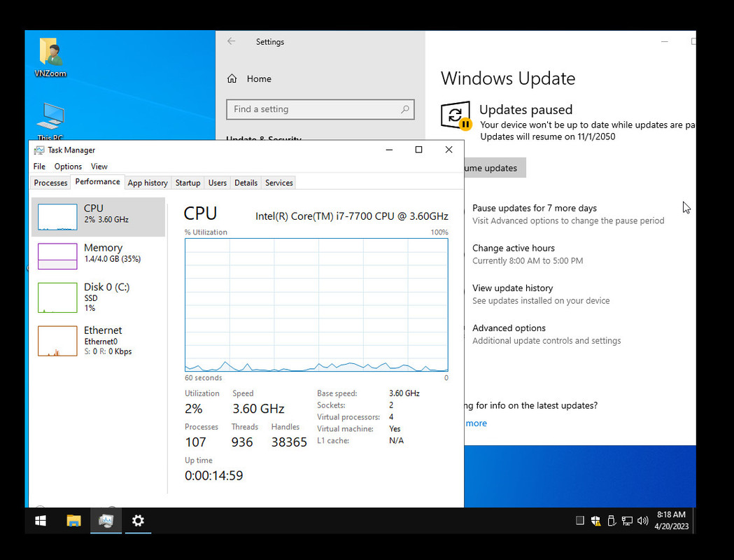Click the safely remove hardware tray icon
734x560 pixels.
611,521
